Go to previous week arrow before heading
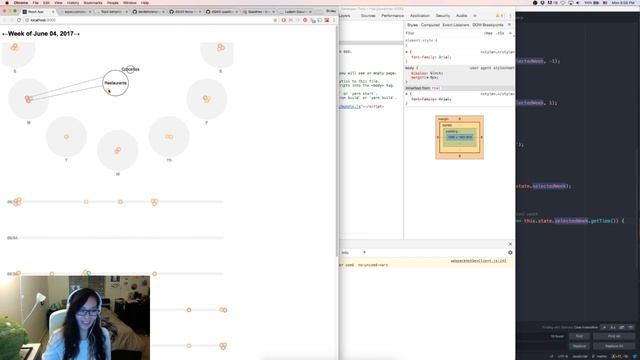640x360 pixels. [x=5, y=34]
